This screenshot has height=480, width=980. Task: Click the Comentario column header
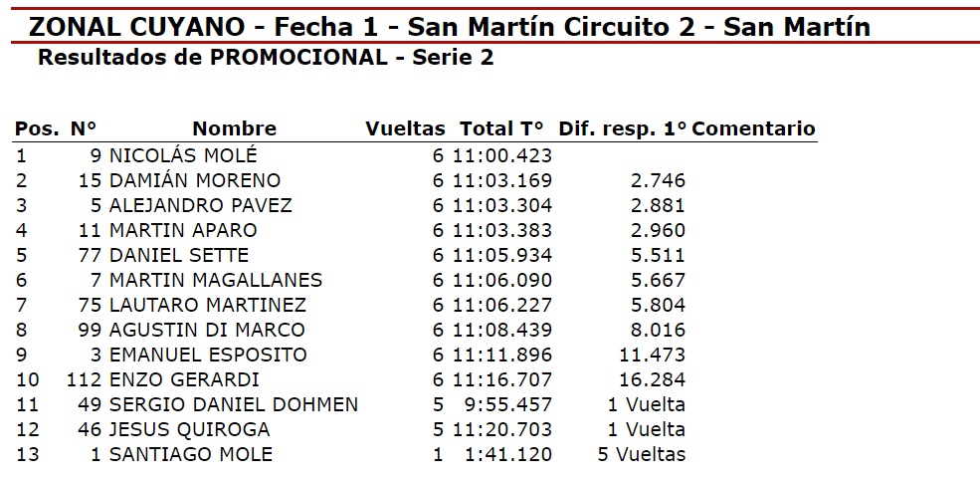[x=753, y=128]
